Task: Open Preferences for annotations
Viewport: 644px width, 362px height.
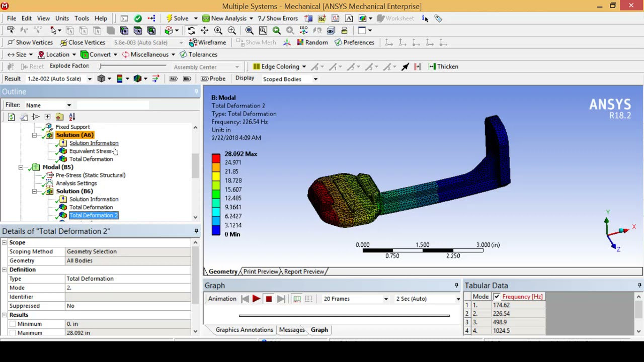Action: point(354,42)
